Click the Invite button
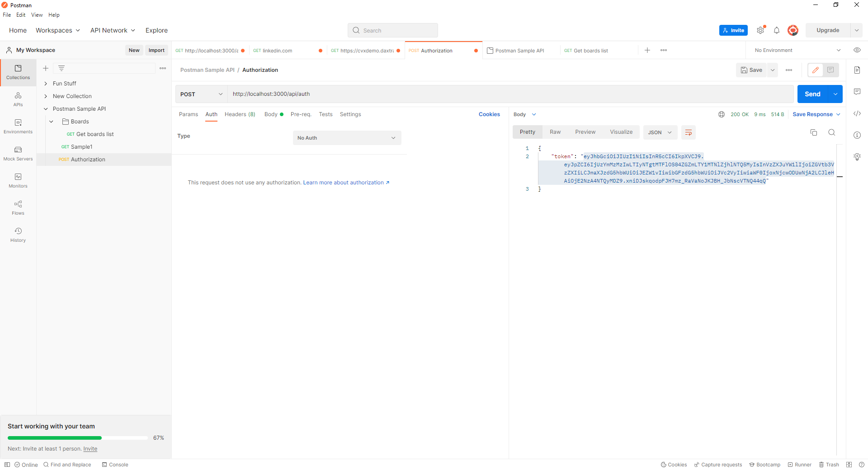Image resolution: width=868 pixels, height=470 pixels. tap(733, 30)
